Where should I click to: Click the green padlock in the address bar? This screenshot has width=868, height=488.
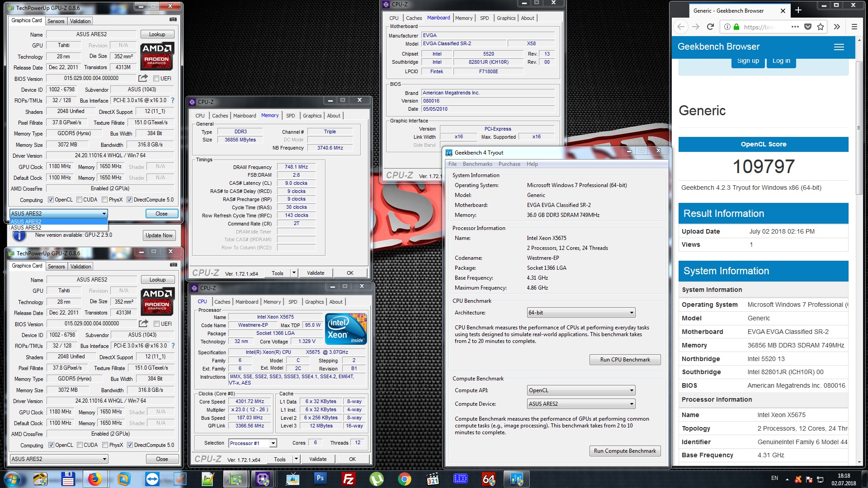tap(736, 27)
